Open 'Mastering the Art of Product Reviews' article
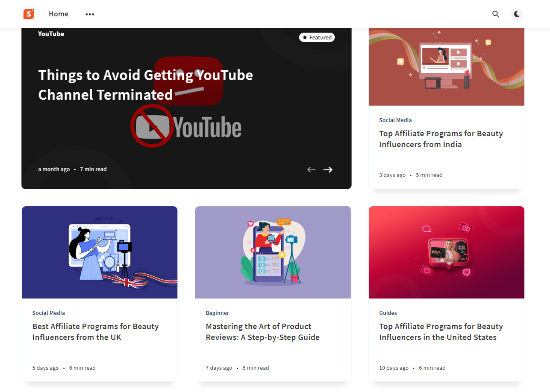 click(x=263, y=332)
